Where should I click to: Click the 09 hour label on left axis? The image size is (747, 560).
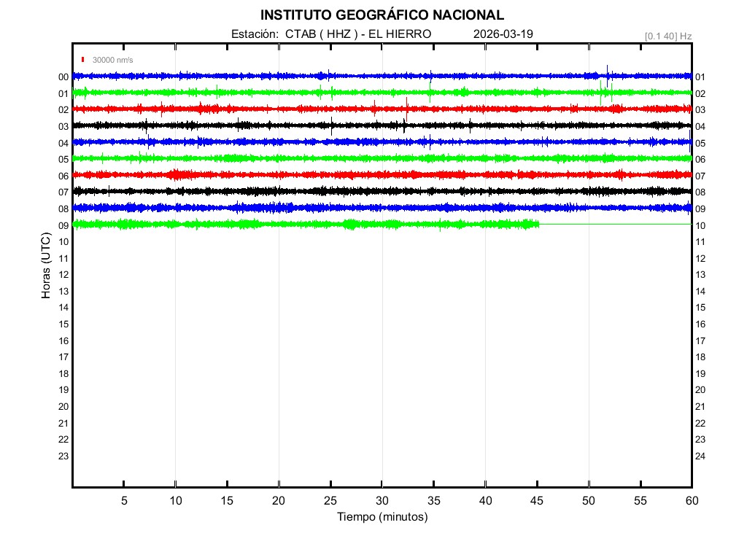point(63,225)
